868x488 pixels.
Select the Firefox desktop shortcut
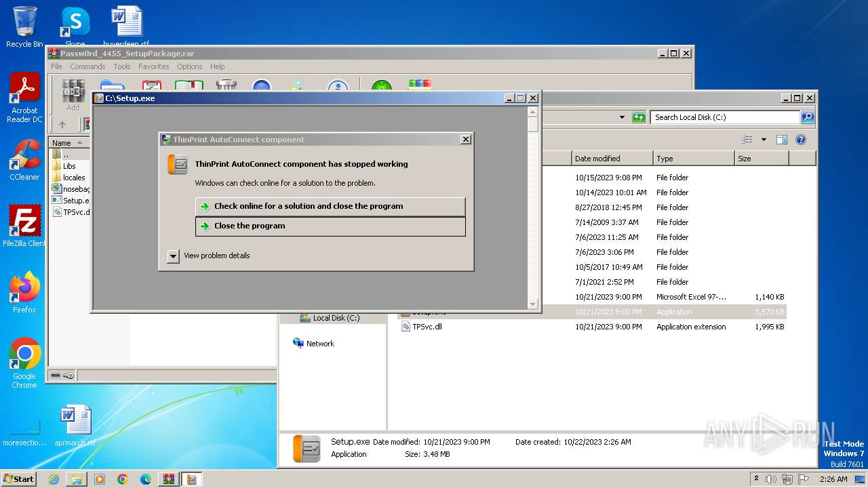pyautogui.click(x=24, y=293)
